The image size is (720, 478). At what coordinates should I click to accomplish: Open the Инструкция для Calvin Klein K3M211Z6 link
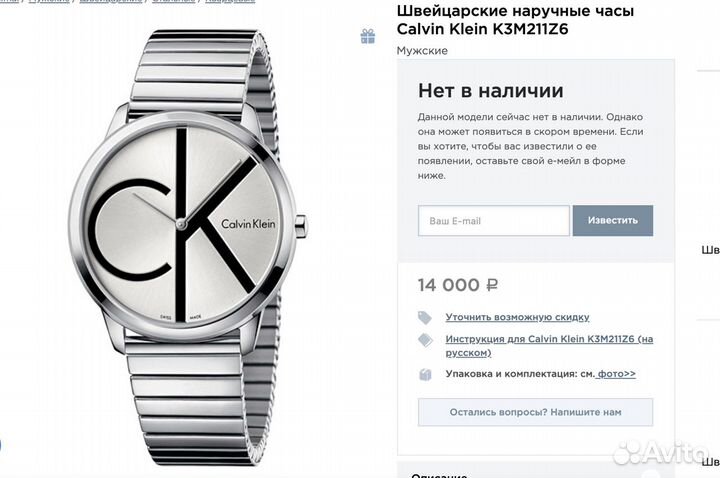[x=549, y=346]
